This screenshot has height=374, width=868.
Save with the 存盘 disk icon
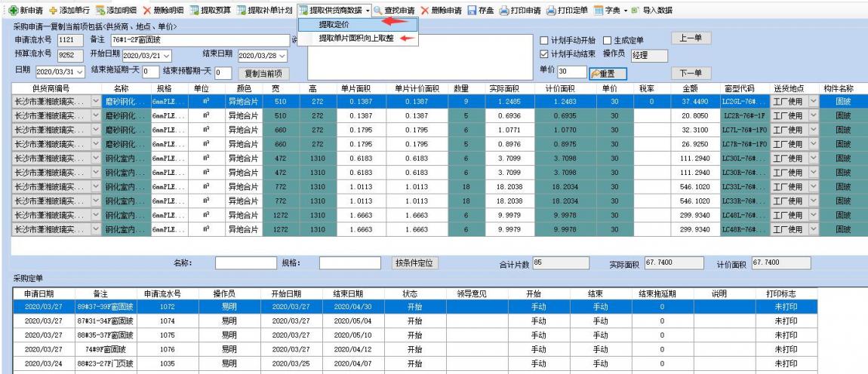click(x=472, y=9)
